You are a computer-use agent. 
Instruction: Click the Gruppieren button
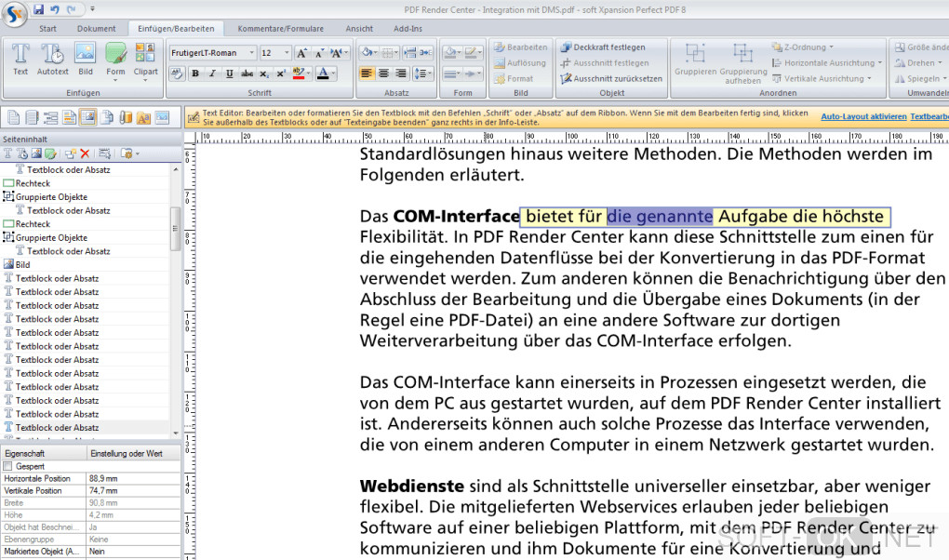coord(695,60)
